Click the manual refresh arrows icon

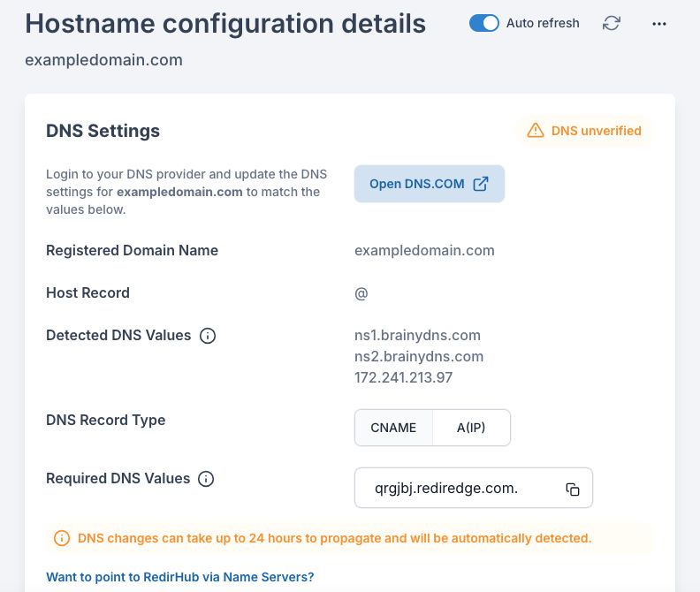pos(611,23)
